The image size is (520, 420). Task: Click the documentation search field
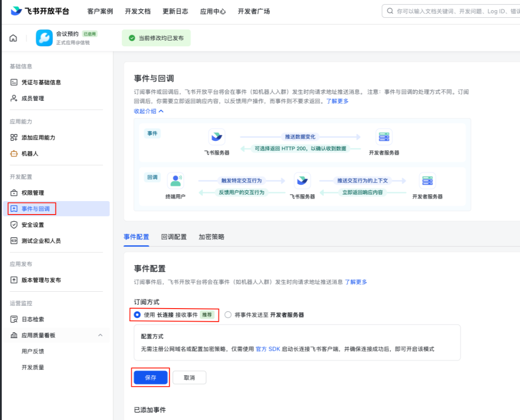click(453, 11)
